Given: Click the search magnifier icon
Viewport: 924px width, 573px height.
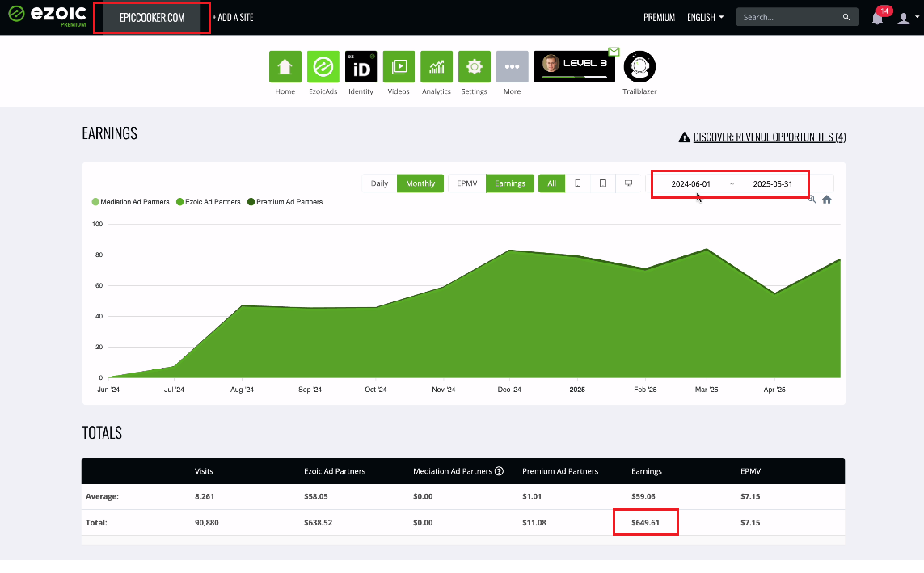Looking at the screenshot, I should [846, 17].
